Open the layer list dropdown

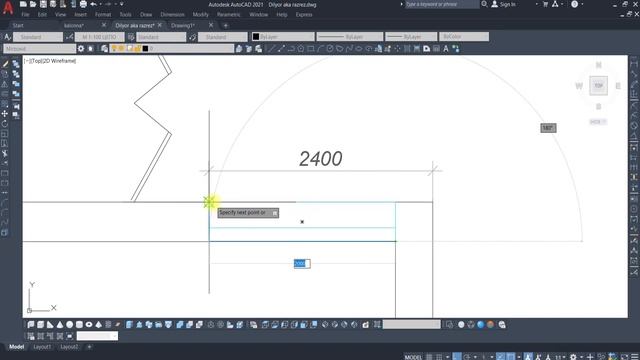point(172,49)
